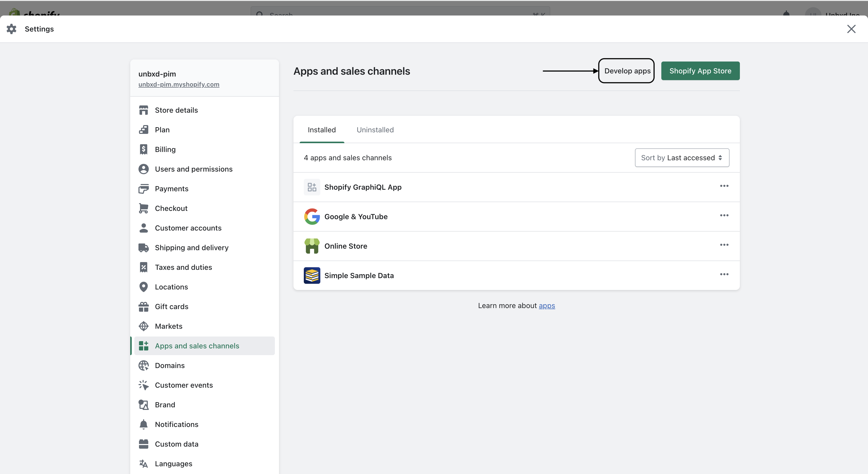Open the Sort by Last accessed dropdown
Image resolution: width=868 pixels, height=474 pixels.
(x=682, y=158)
